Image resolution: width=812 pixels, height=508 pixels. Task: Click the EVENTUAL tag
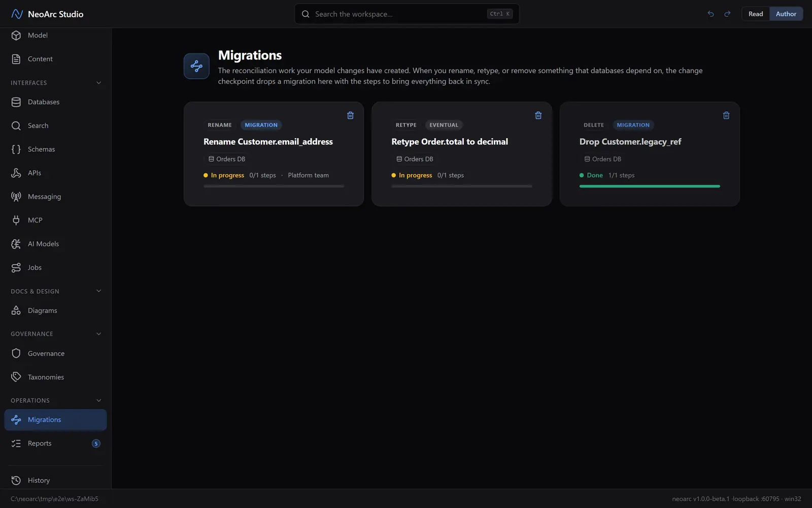(x=444, y=125)
